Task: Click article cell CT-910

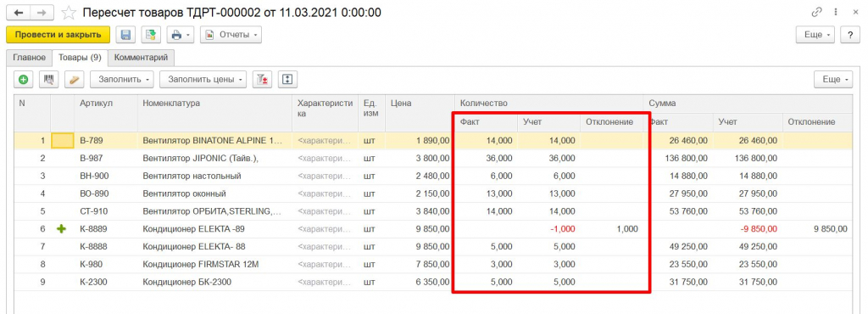Action: point(106,211)
